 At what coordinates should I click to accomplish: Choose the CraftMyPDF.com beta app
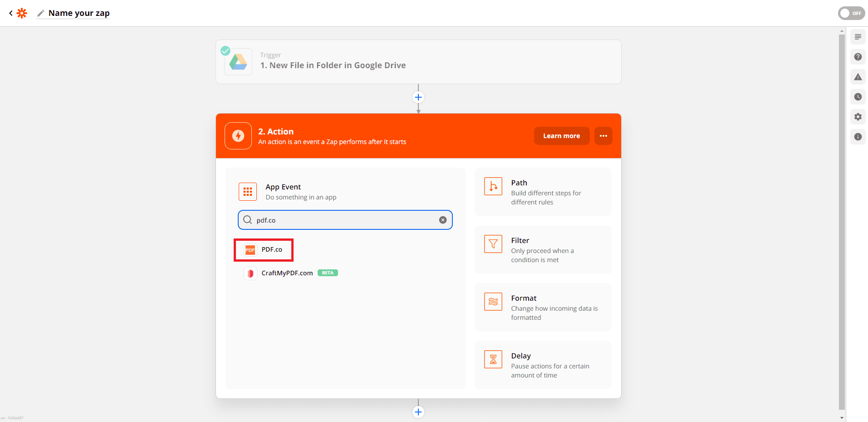[x=287, y=273]
